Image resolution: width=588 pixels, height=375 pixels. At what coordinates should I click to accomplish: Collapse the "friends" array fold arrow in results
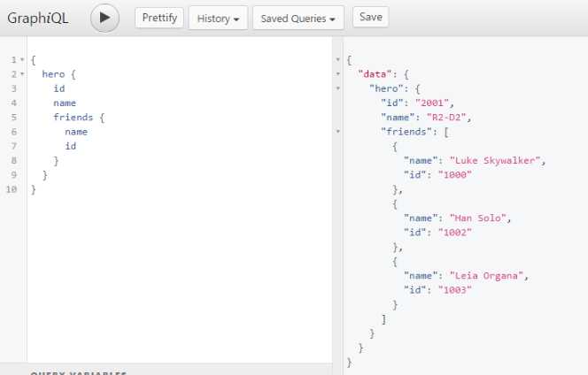[x=338, y=132]
